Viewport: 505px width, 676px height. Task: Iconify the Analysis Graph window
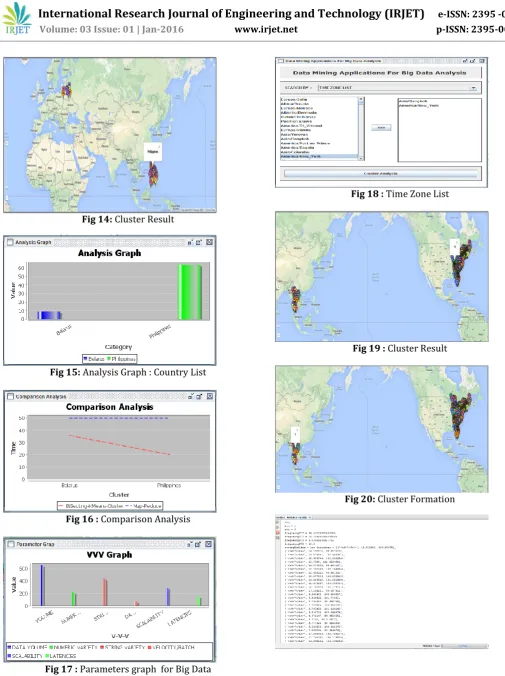pyautogui.click(x=190, y=242)
